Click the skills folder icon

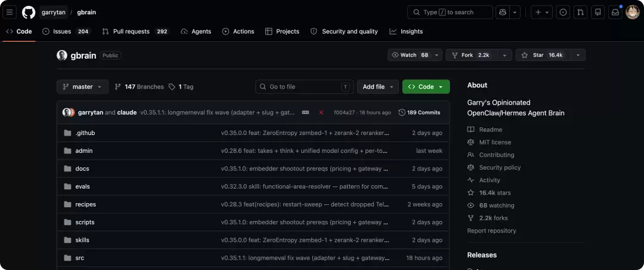(68, 240)
